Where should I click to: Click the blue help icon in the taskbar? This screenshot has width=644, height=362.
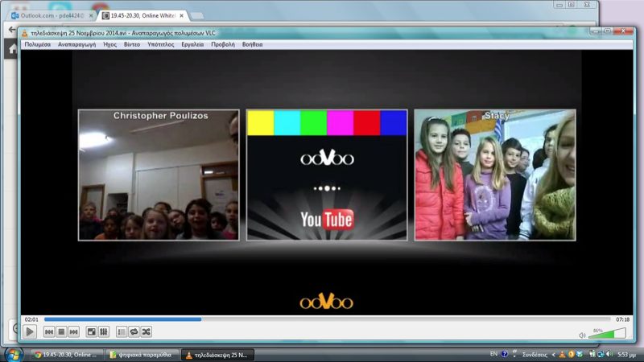pos(505,354)
